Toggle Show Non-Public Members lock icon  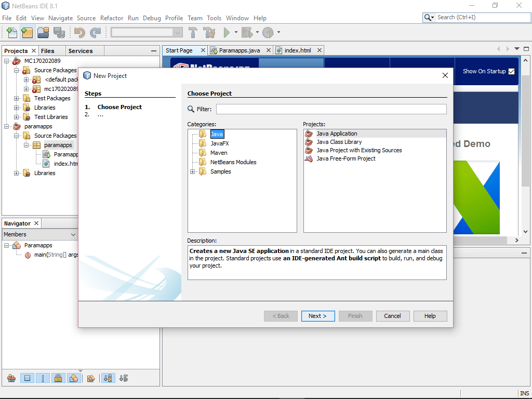(58, 378)
